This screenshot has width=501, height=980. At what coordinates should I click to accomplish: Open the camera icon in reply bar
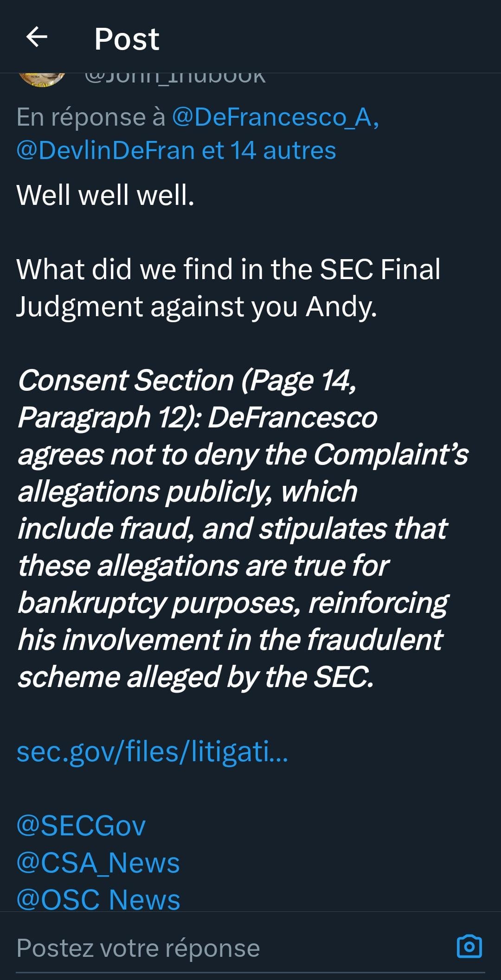(x=469, y=947)
